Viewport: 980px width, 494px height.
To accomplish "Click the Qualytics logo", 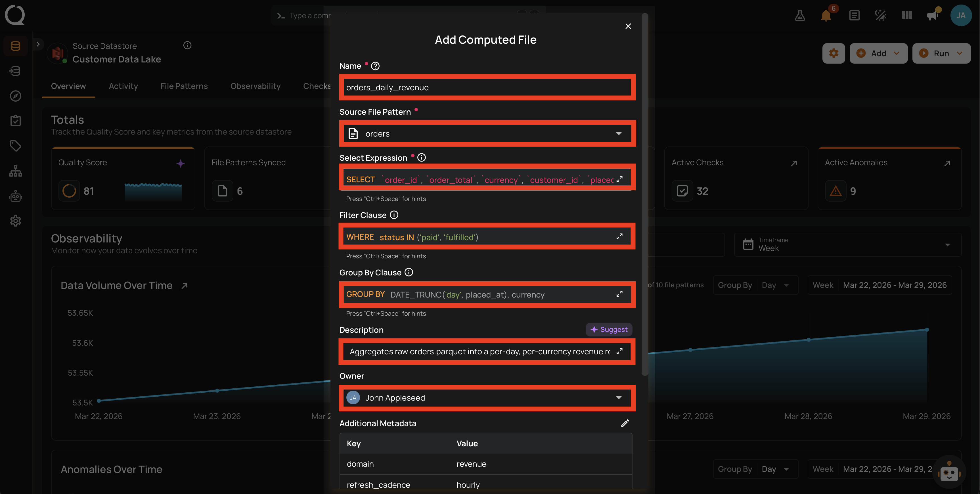I will tap(15, 15).
